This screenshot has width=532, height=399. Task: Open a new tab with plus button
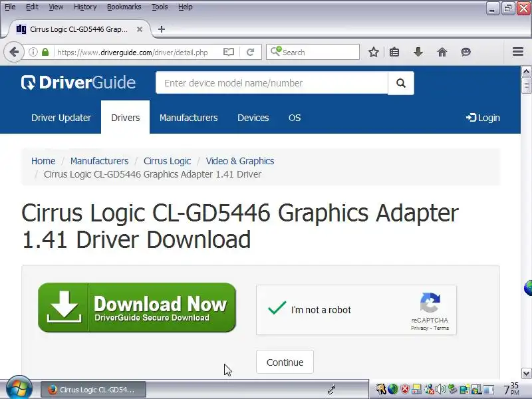(x=162, y=29)
